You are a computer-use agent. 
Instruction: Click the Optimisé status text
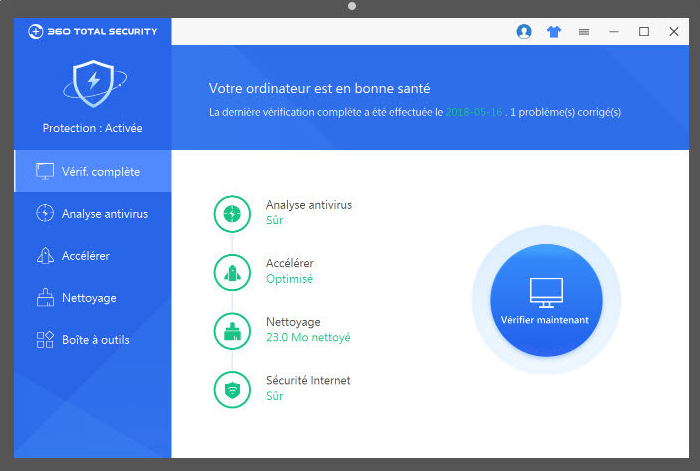click(289, 279)
